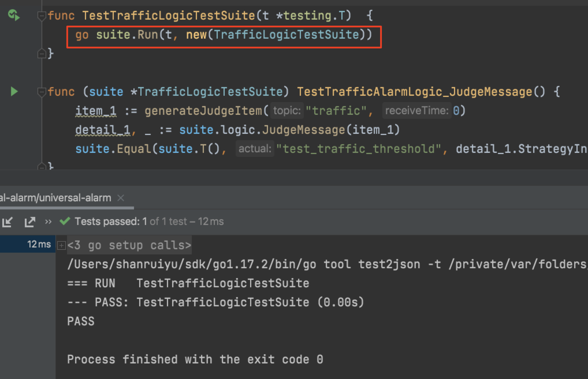Click the folded '<3 go setup calls>' text
The image size is (588, 379).
point(129,245)
